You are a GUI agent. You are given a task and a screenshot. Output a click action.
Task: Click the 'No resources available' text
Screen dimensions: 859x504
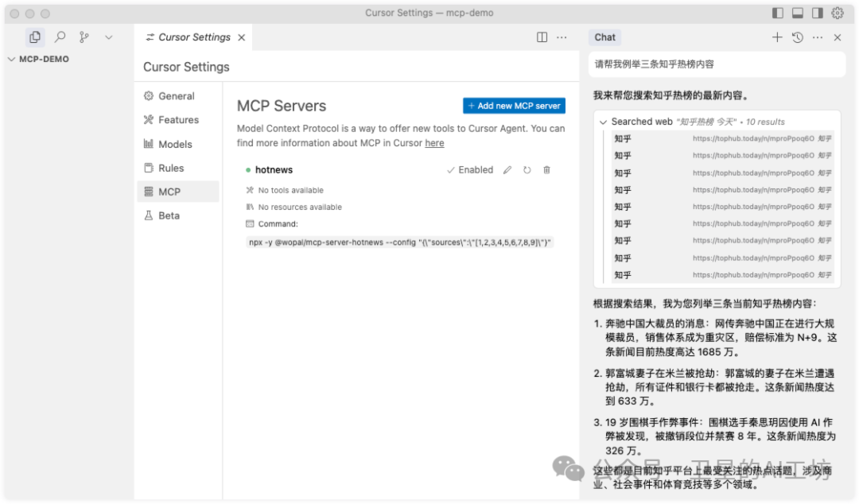pyautogui.click(x=300, y=207)
